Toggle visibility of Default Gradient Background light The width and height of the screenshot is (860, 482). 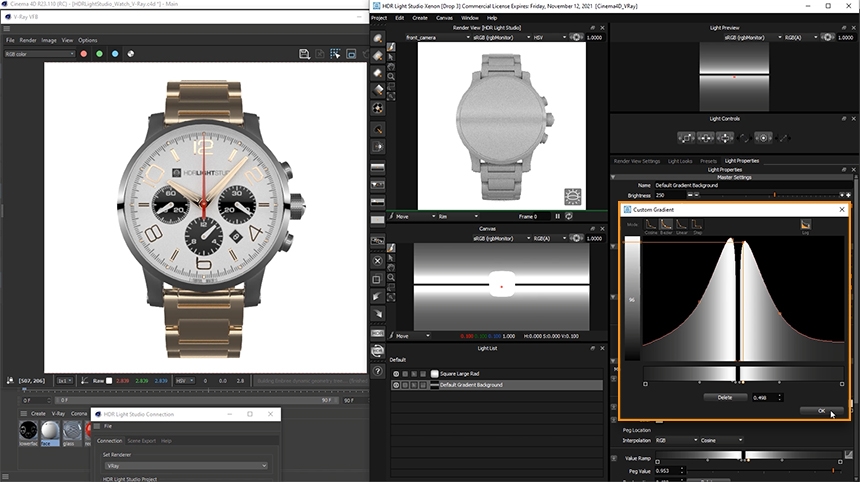396,385
